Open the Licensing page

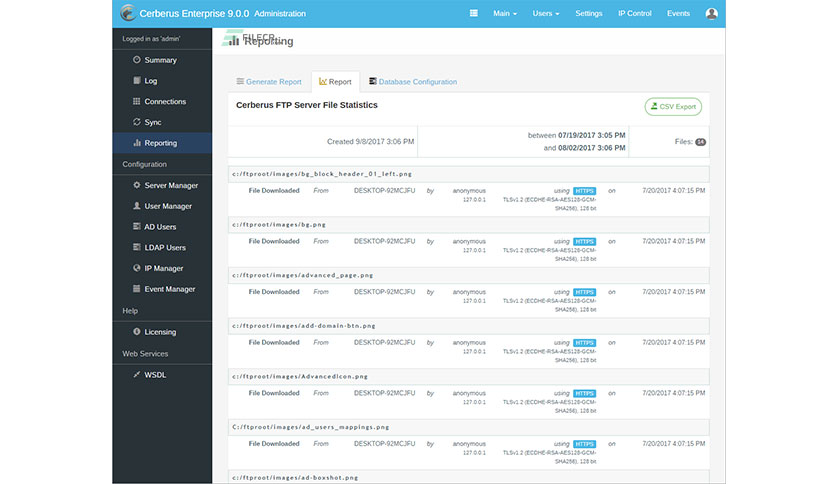click(x=162, y=332)
